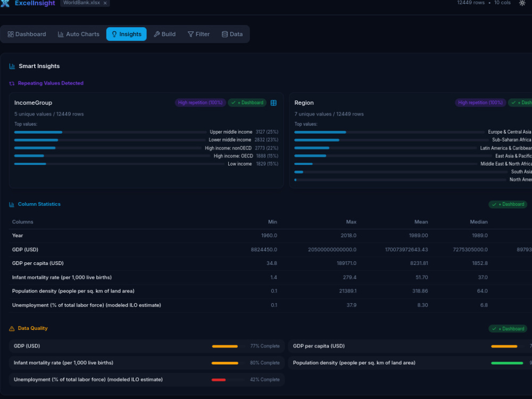Click Europe & Central Asia bar

click(389, 132)
